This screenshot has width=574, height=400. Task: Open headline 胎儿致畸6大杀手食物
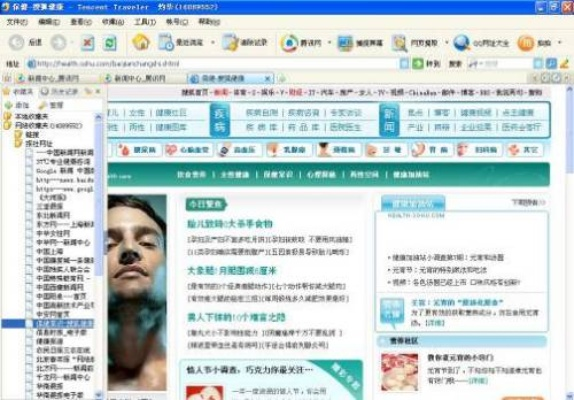tap(230, 224)
